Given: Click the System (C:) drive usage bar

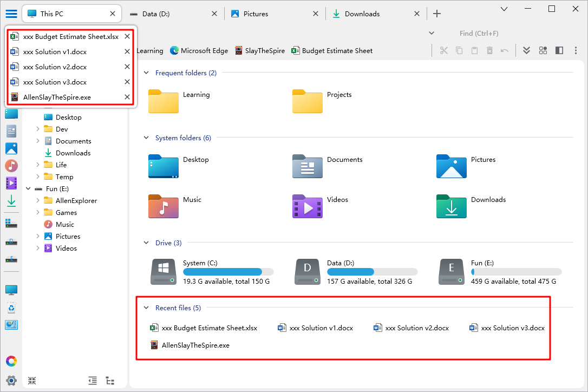Looking at the screenshot, I should click(x=228, y=272).
